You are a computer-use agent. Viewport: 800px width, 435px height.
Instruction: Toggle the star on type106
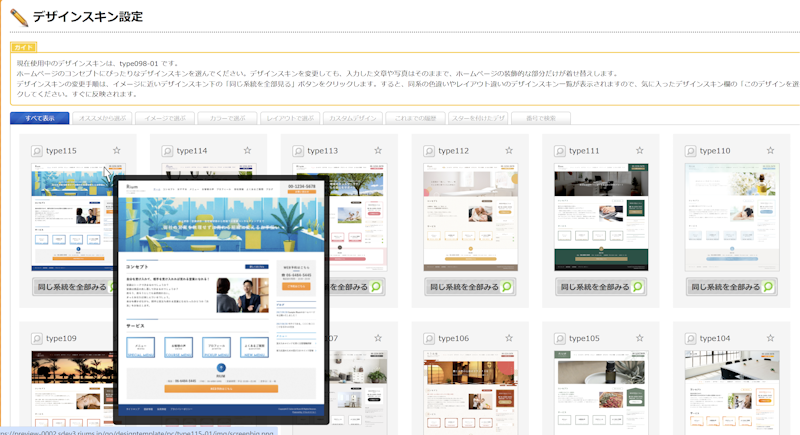tap(509, 338)
